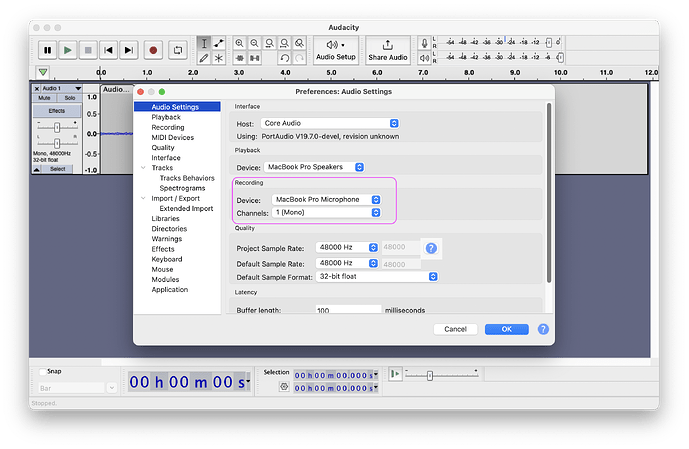This screenshot has height=449, width=689.
Task: Click the green Play button
Action: 67,50
